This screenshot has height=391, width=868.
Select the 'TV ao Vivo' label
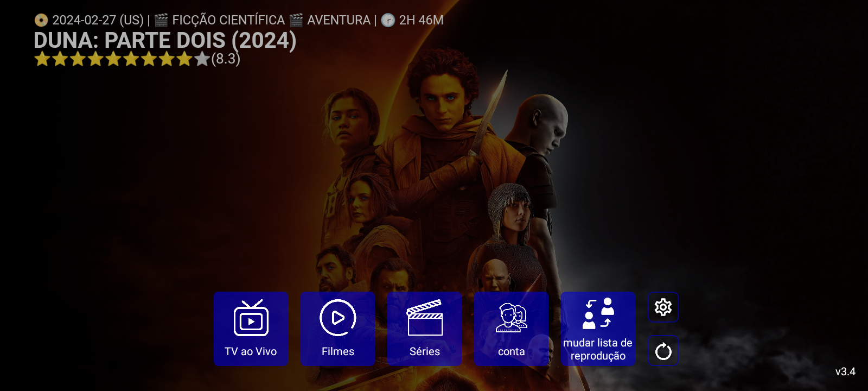[251, 351]
